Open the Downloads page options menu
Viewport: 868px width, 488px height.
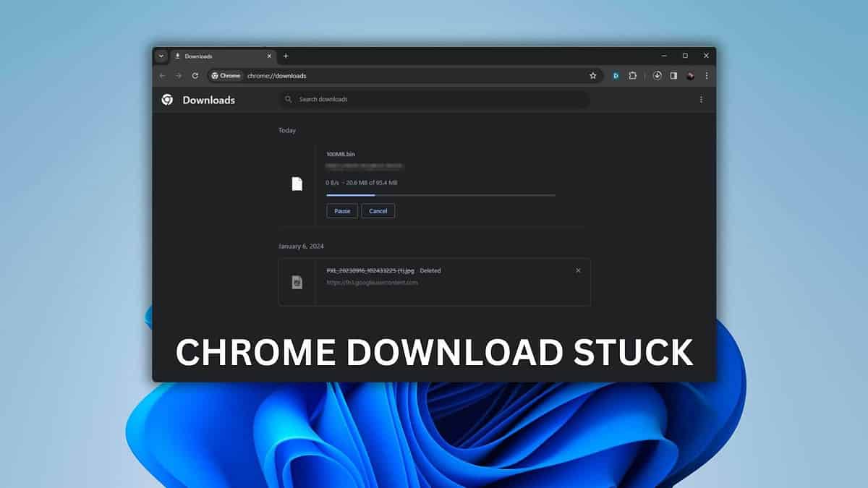[700, 99]
